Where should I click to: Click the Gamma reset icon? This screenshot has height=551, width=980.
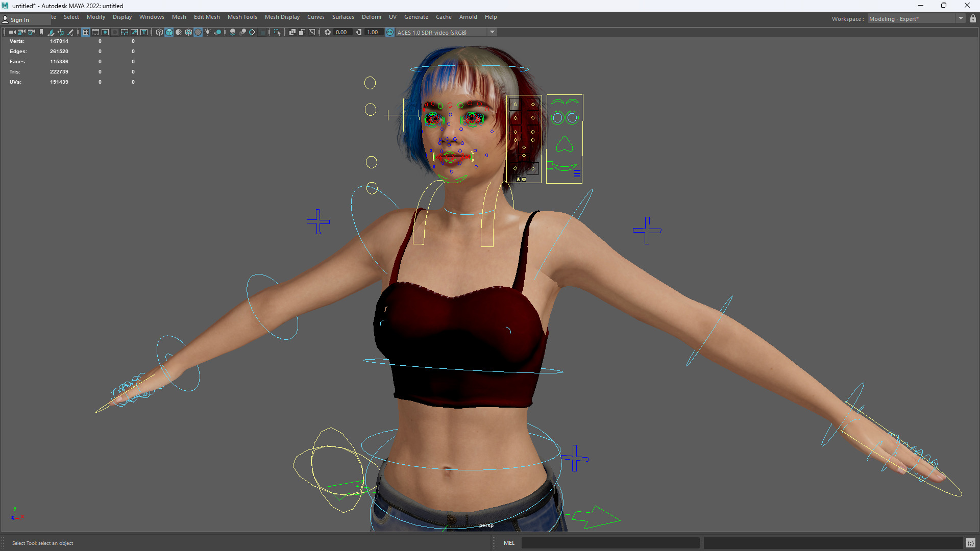point(359,32)
